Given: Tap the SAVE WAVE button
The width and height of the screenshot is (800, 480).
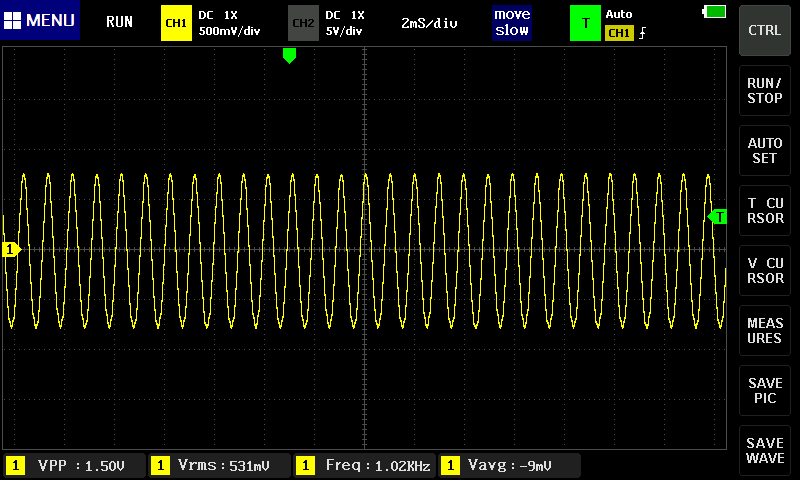Looking at the screenshot, I should 764,450.
